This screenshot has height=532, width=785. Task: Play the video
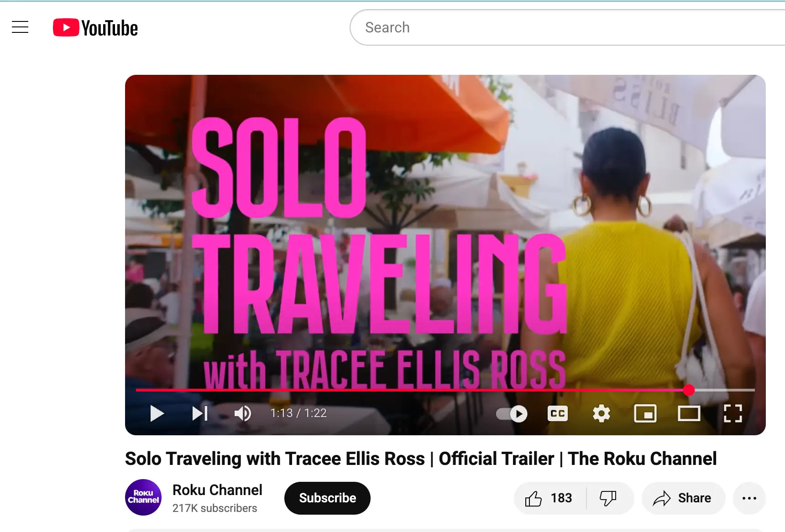157,413
